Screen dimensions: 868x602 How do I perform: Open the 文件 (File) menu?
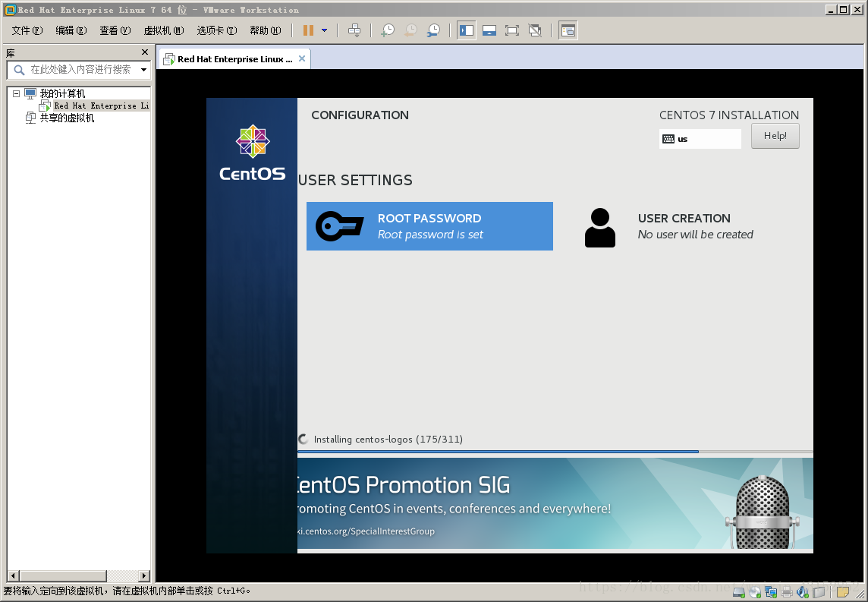pos(27,30)
